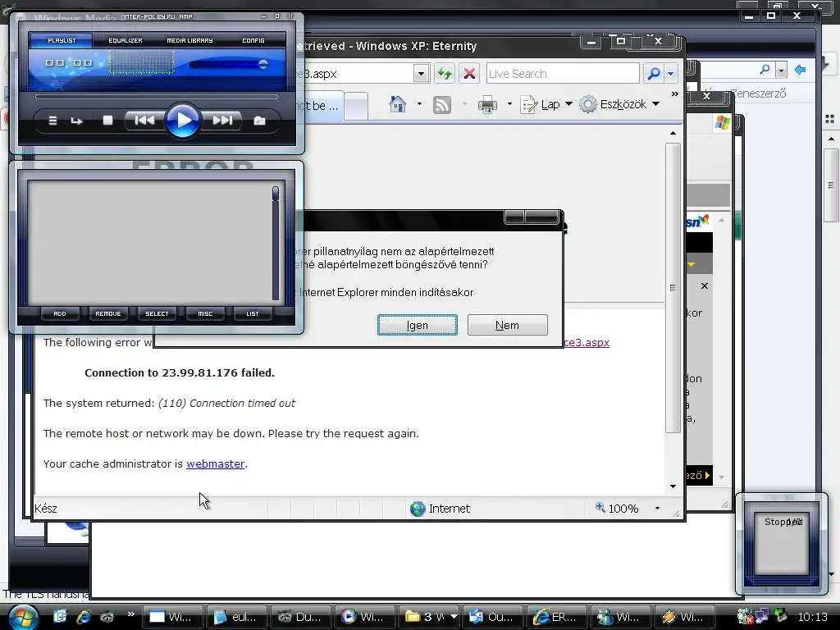Switch to the PLAYLIST tab
Viewport: 840px width, 630px height.
62,41
